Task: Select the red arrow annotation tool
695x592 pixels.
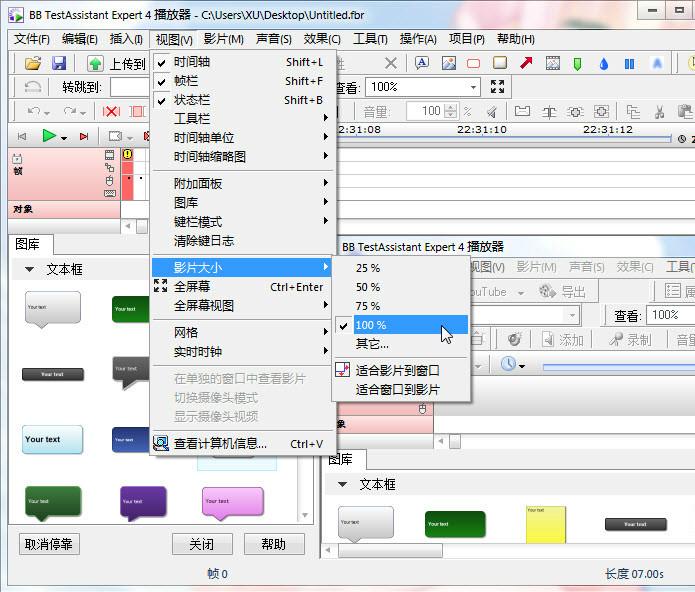Action: tap(526, 63)
